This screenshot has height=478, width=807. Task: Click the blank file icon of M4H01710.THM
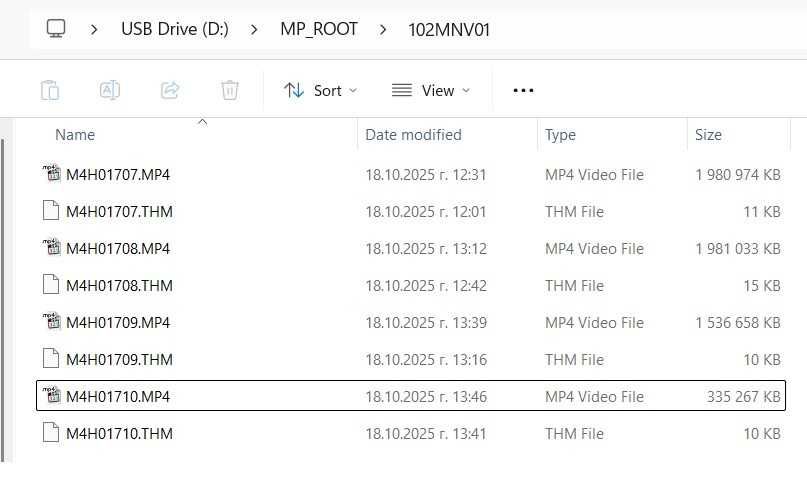(x=50, y=432)
